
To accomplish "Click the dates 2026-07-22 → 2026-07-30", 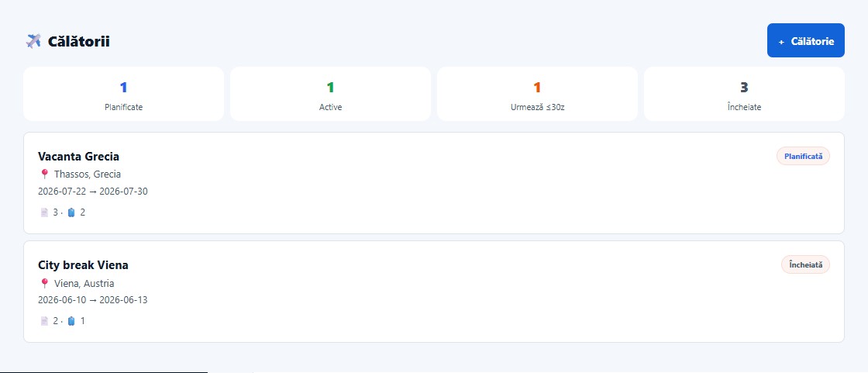I will coord(92,192).
